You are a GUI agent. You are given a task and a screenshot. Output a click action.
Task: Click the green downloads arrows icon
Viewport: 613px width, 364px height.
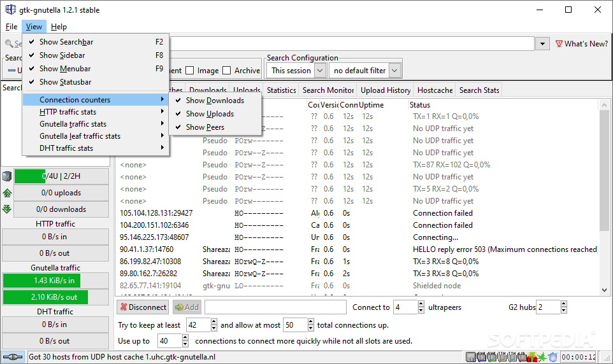7,209
